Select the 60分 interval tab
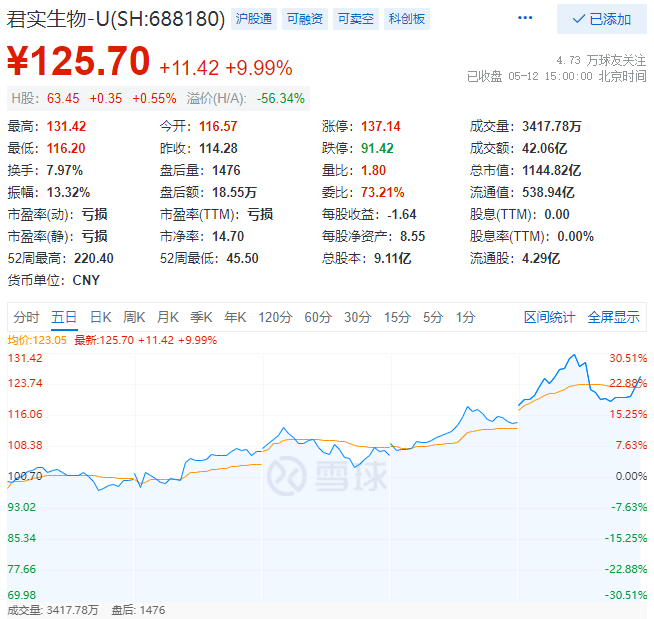The image size is (654, 619). (317, 317)
